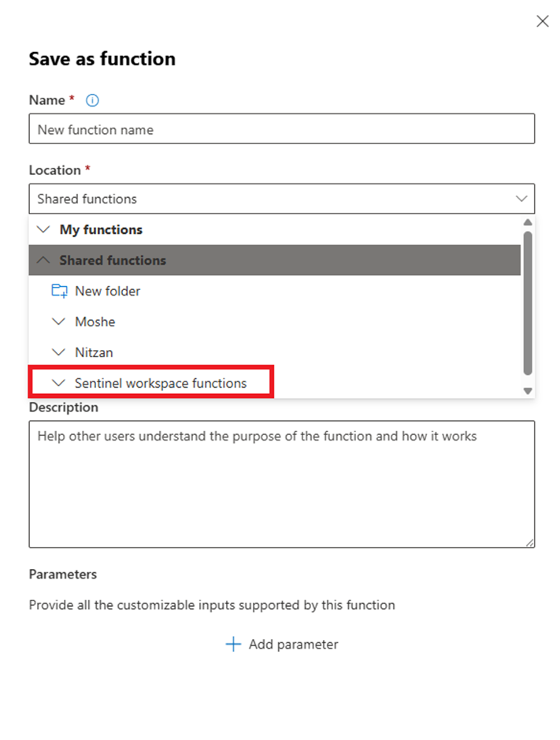
Task: Choose the My functions location
Action: click(101, 229)
